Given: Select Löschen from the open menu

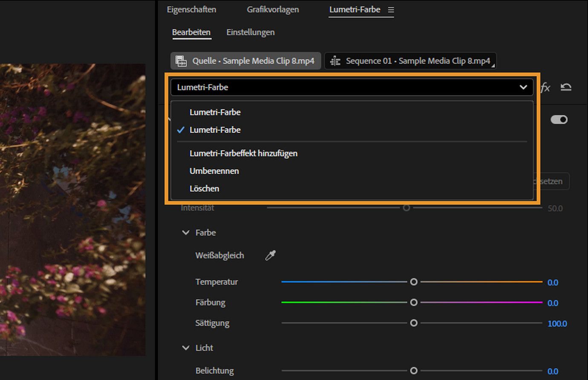Looking at the screenshot, I should [205, 188].
